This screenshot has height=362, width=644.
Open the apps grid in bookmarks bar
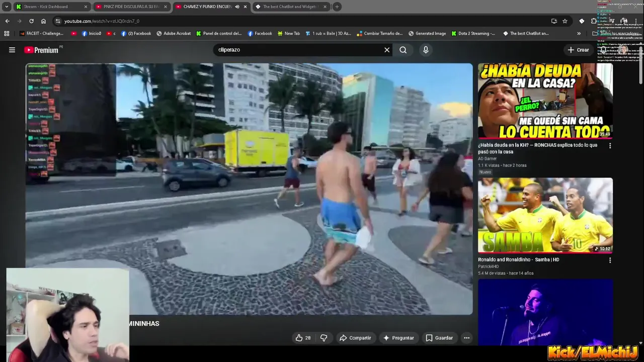coord(7,33)
